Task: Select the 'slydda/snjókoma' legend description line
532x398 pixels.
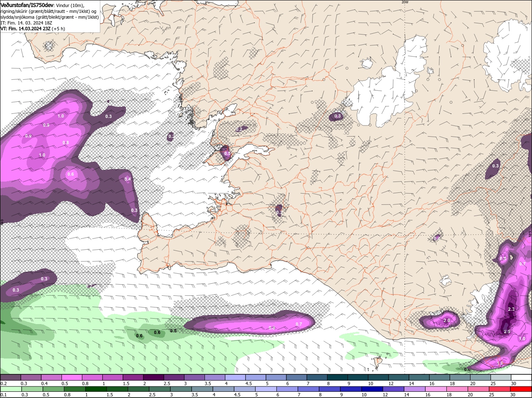Action: 49,17
